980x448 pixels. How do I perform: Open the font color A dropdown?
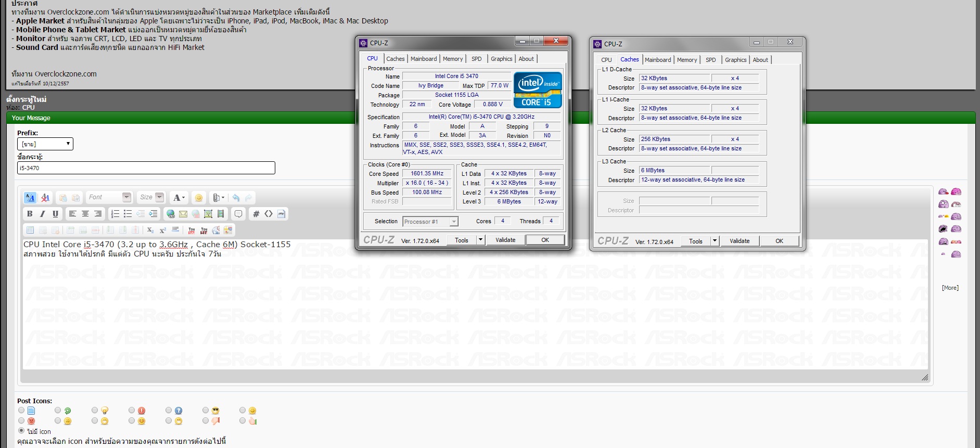tap(179, 198)
